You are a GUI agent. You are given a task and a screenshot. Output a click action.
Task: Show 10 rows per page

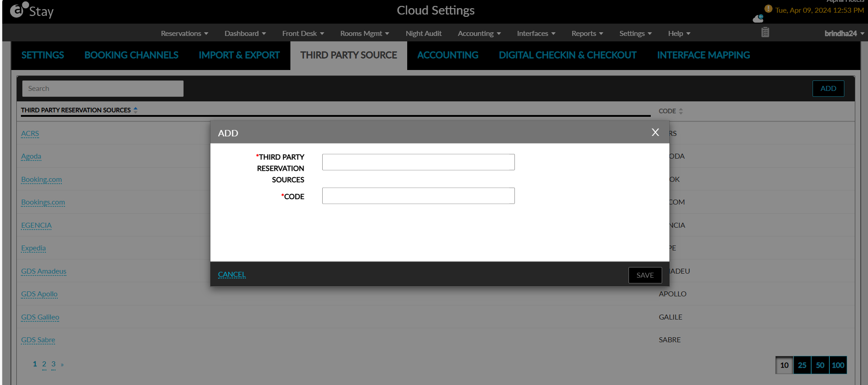[784, 365]
